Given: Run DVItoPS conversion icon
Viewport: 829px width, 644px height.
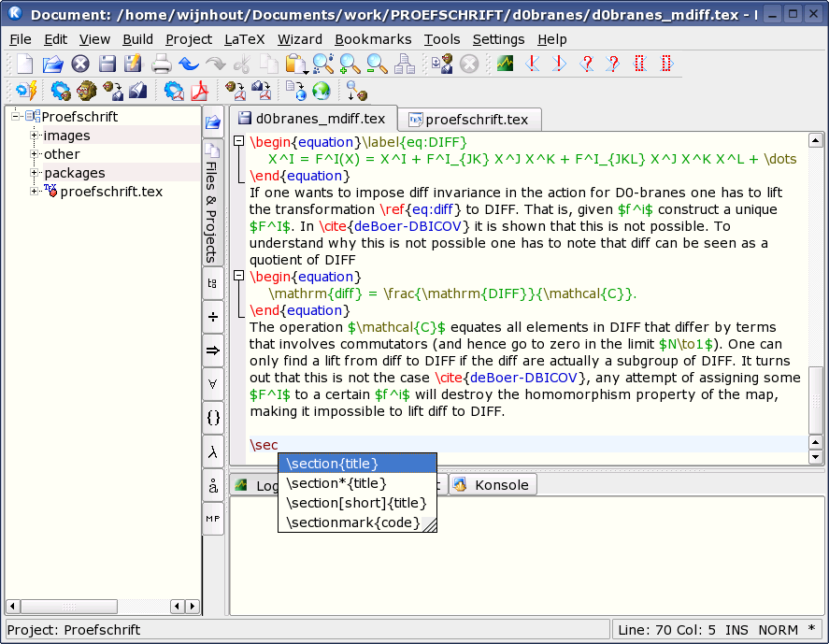Looking at the screenshot, I should (x=112, y=91).
